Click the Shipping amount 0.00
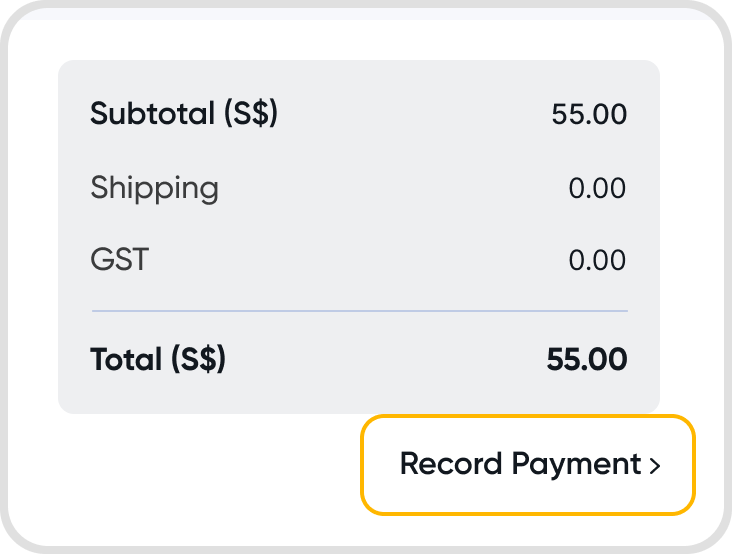Viewport: 732px width, 554px height. pos(597,188)
